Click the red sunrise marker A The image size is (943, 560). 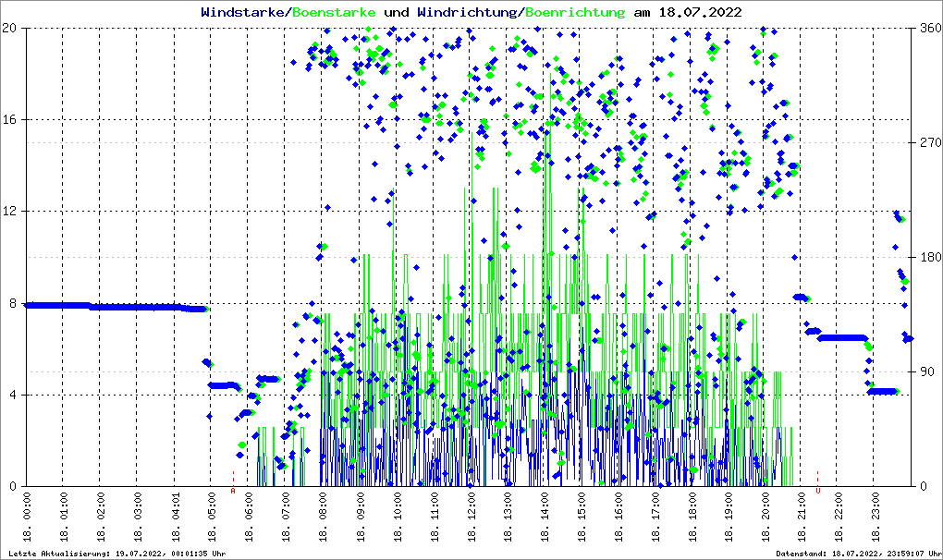(x=233, y=490)
